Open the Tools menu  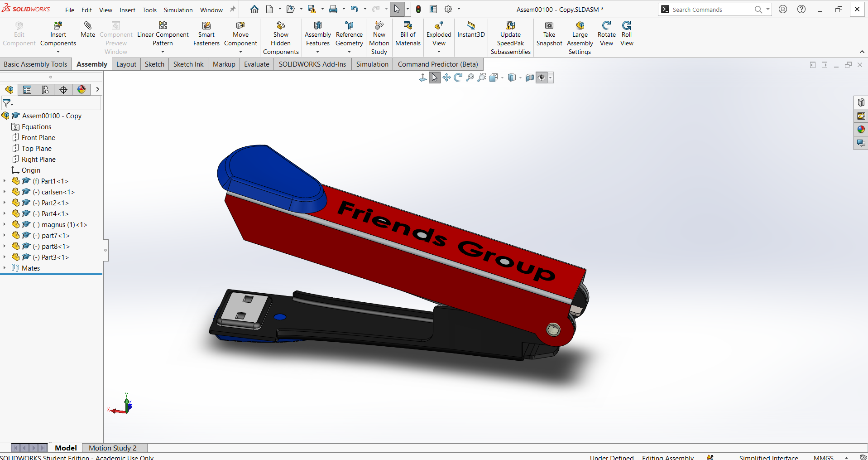[149, 10]
